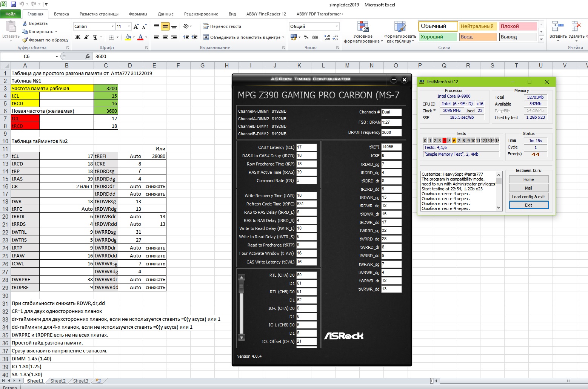Screen dimensions: 588x389
Task: Click the cell borders icon
Action: click(111, 37)
